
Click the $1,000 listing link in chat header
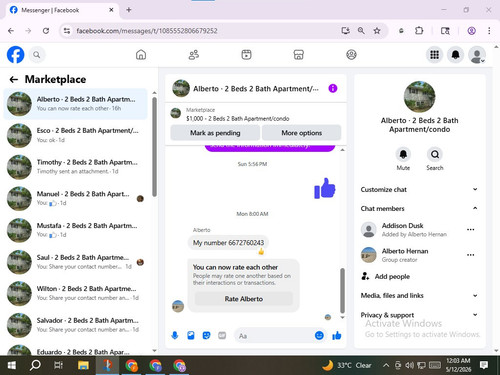point(237,118)
